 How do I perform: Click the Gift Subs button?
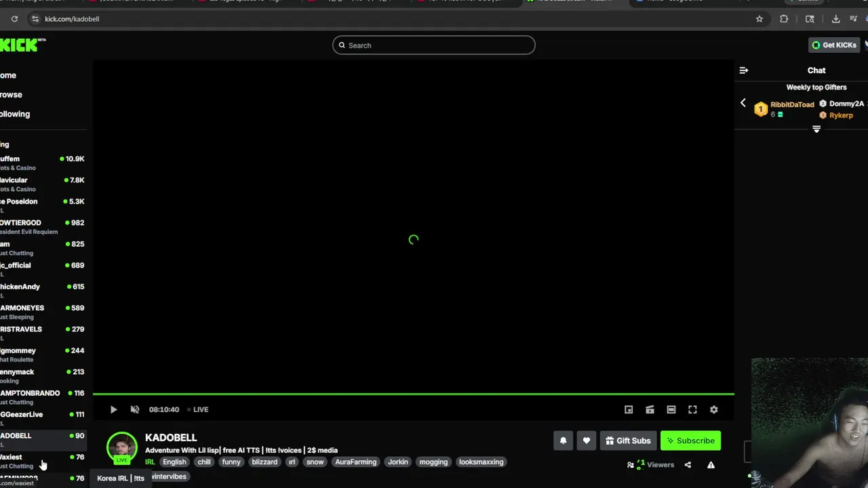click(628, 441)
